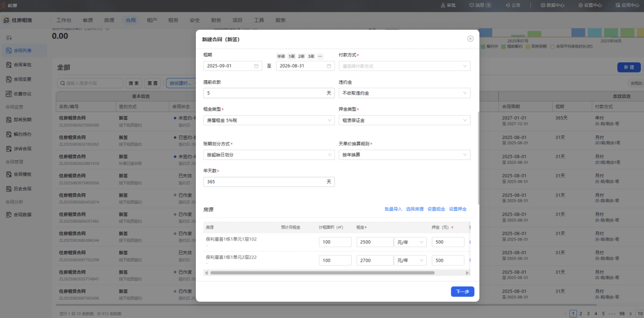Click the calendar icon in start date field
Viewport: 644px width, 318px height.
click(256, 66)
